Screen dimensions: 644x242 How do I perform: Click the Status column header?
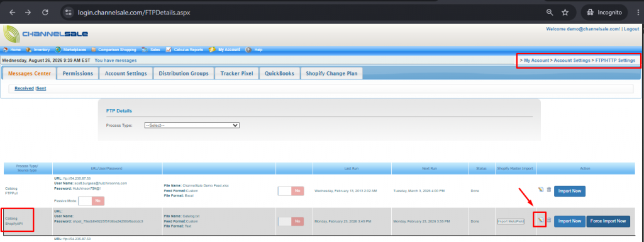point(482,168)
